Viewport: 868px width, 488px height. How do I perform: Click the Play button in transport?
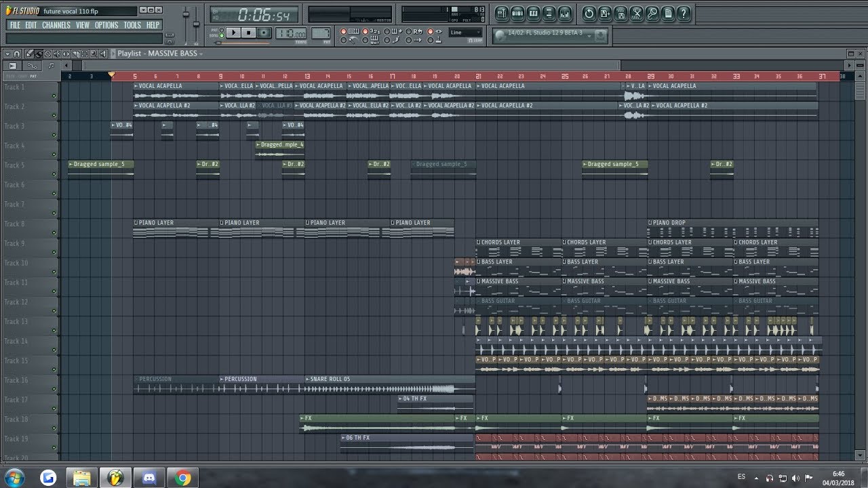point(234,33)
